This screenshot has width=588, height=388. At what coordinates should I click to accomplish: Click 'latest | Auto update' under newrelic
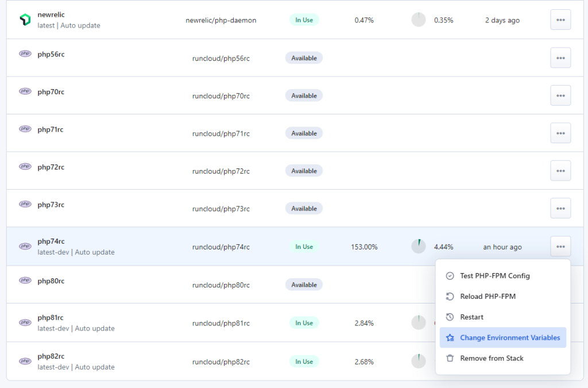pyautogui.click(x=69, y=25)
